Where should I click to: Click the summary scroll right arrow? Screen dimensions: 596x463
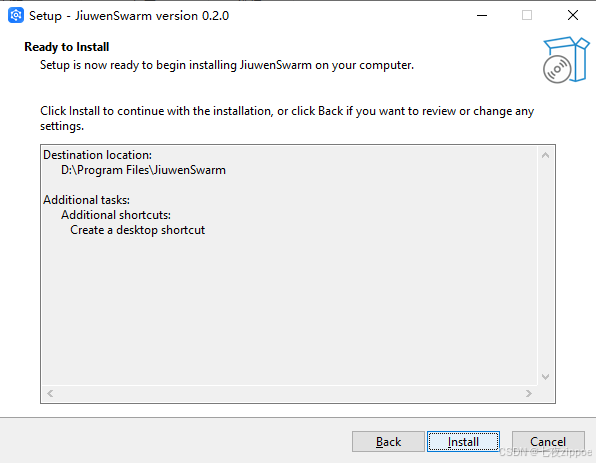[528, 393]
